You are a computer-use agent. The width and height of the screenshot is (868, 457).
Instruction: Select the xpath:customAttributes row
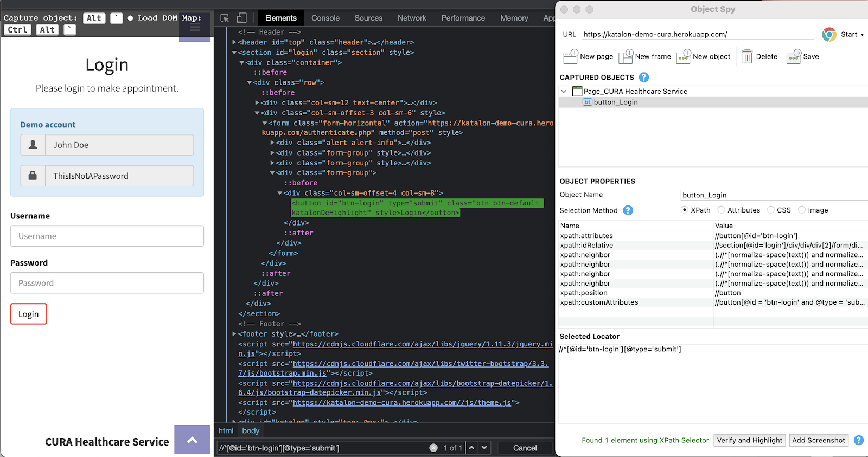pyautogui.click(x=713, y=302)
